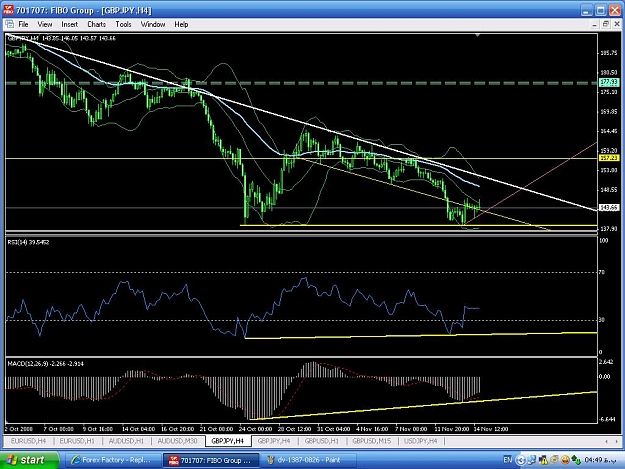
Task: Minimize the FIBO Group main window
Action: point(586,10)
